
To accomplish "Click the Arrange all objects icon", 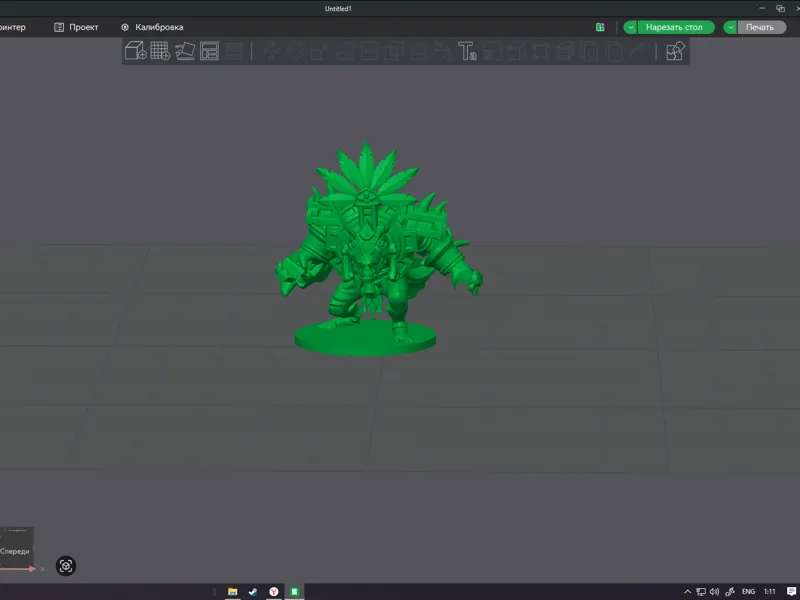I will pos(209,51).
